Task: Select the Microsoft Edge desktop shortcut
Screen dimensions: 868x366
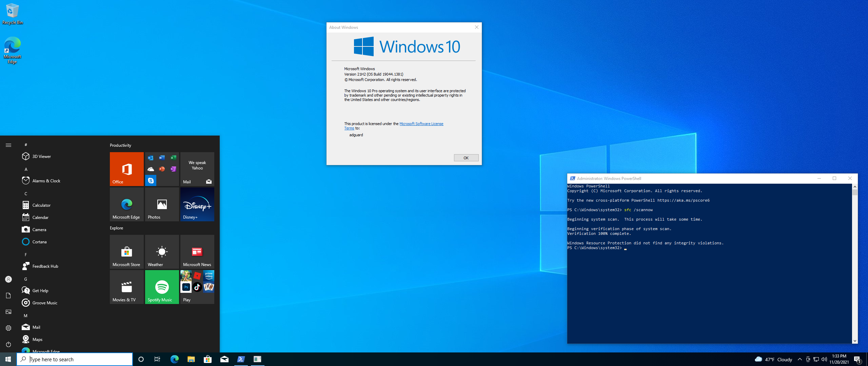Action: [13, 50]
